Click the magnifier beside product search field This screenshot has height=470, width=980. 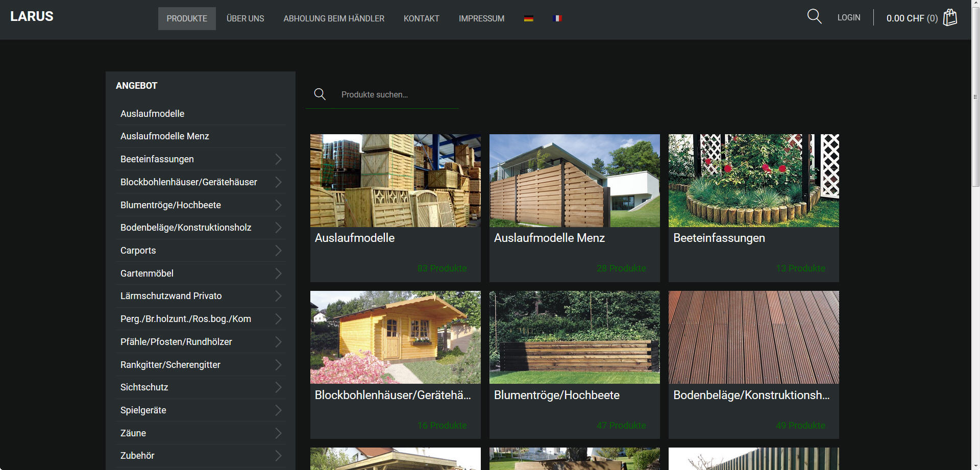320,94
